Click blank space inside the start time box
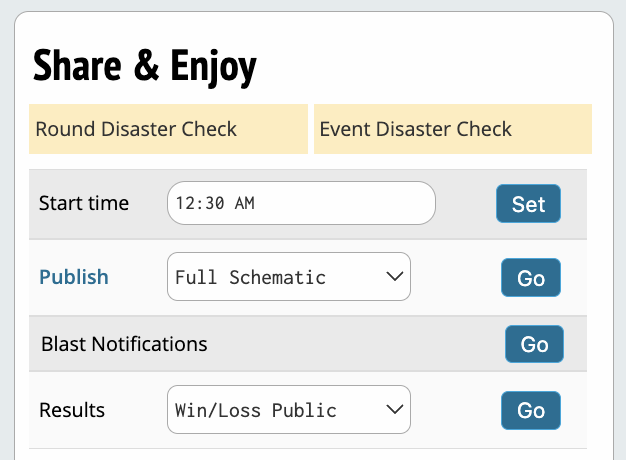 click(x=343, y=203)
